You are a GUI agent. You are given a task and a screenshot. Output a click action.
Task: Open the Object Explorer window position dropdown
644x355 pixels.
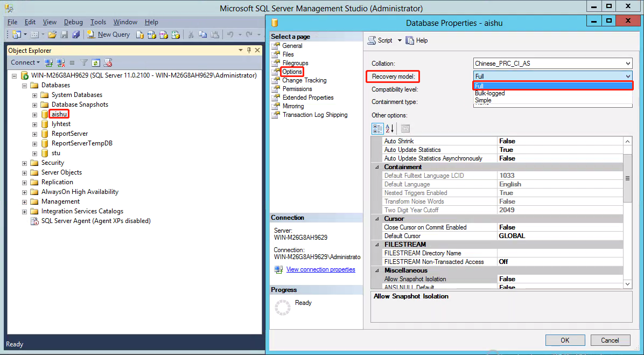[241, 50]
